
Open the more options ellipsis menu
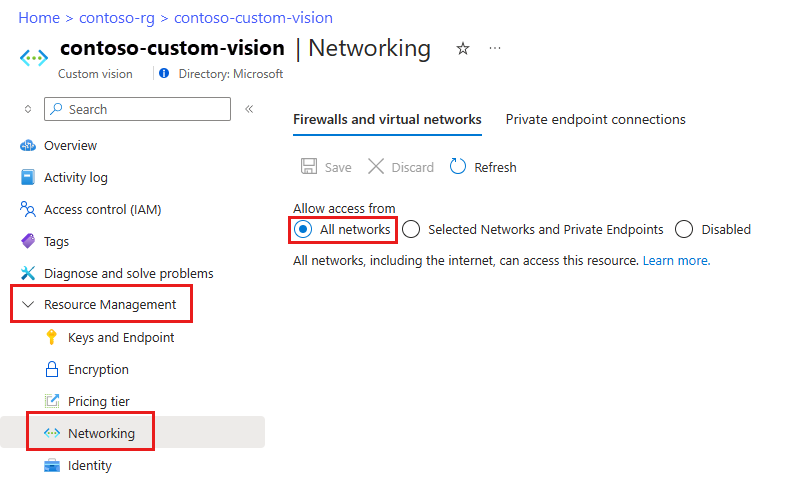(x=494, y=49)
